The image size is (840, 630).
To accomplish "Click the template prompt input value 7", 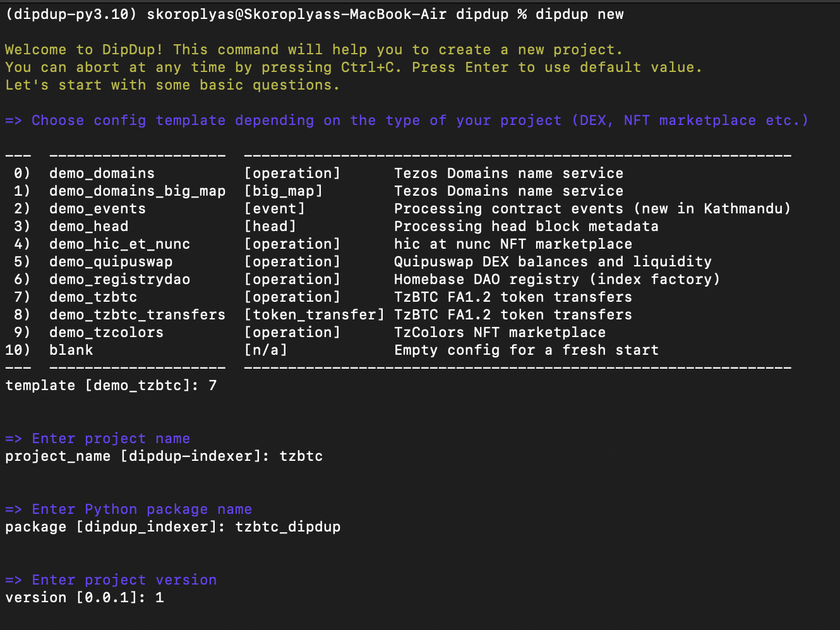I will coord(213,386).
